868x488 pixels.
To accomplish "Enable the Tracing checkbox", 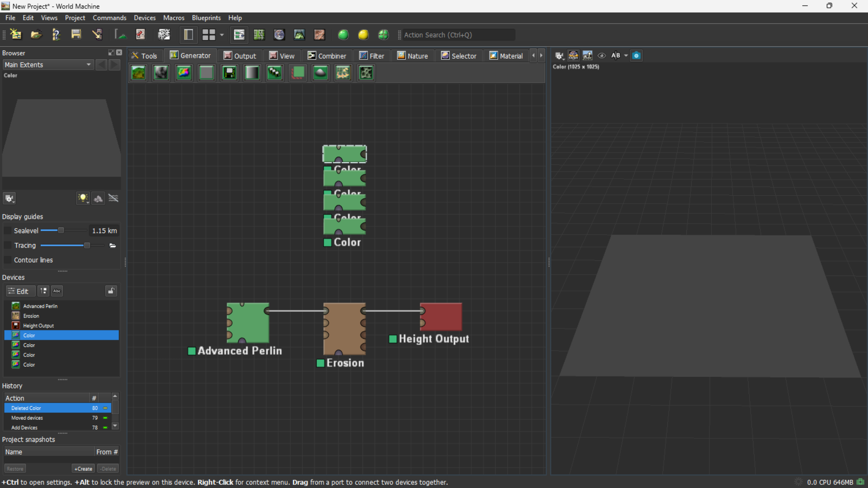I will (x=8, y=245).
